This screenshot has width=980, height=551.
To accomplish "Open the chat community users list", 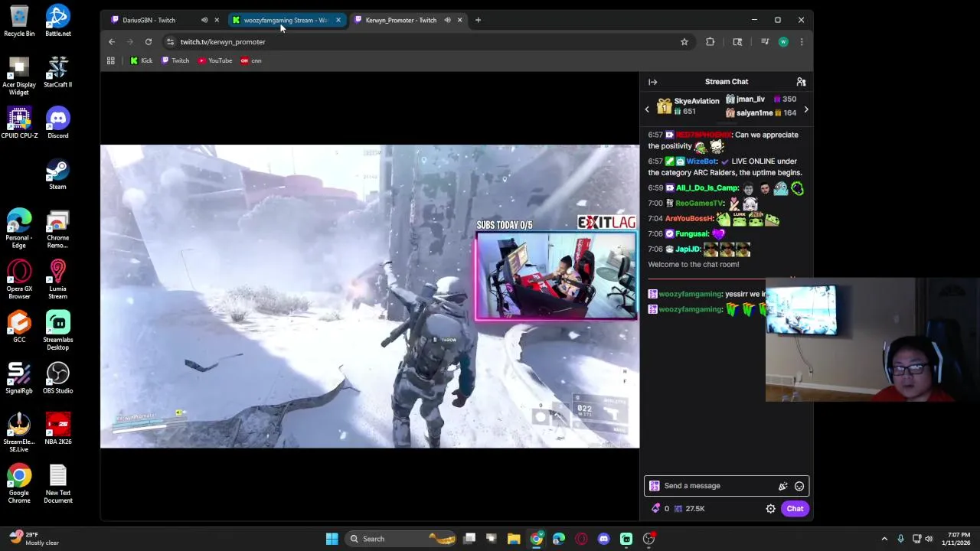I will 801,82.
